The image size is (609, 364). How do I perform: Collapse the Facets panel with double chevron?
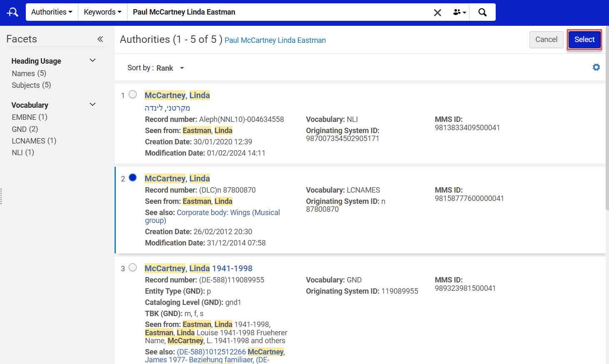[x=100, y=39]
